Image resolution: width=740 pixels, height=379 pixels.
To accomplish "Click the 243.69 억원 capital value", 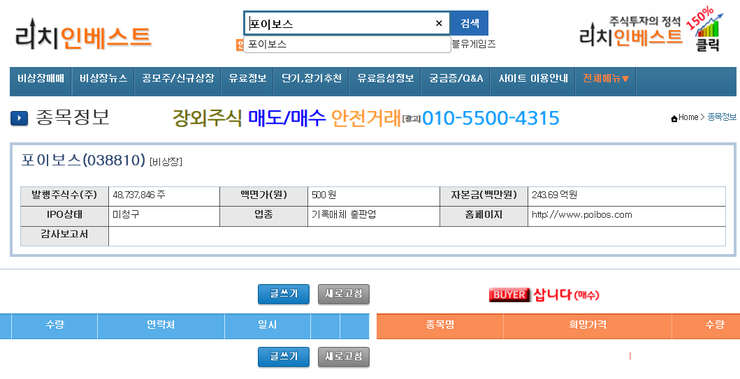I will coord(554,195).
